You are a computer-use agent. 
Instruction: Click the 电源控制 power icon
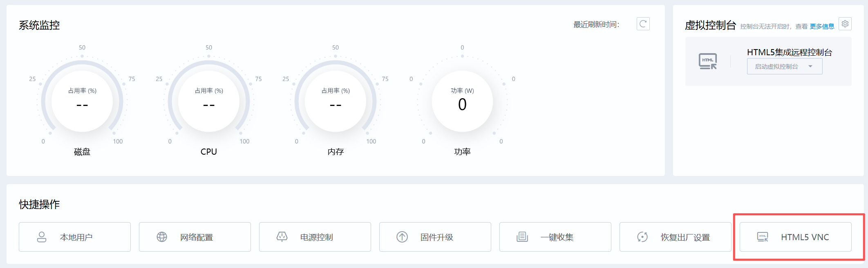tap(282, 236)
